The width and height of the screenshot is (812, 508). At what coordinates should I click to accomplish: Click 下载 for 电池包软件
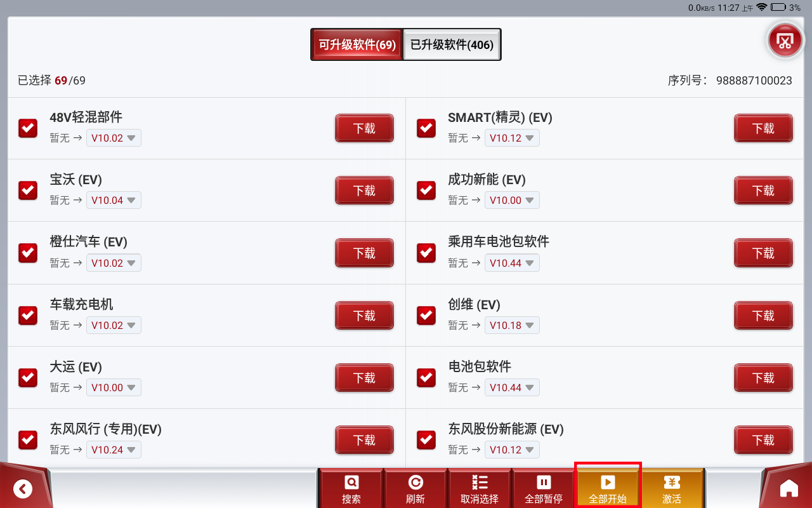pos(763,378)
